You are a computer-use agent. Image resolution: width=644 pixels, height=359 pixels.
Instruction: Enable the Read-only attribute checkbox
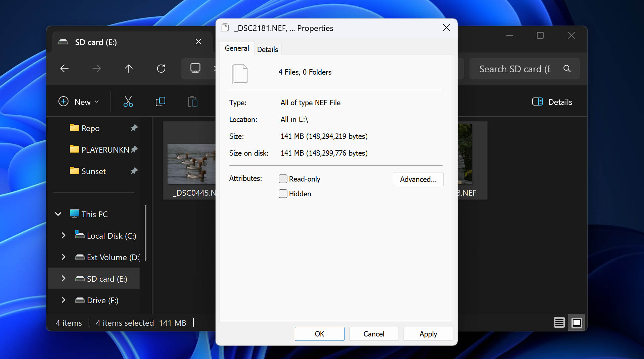click(283, 179)
